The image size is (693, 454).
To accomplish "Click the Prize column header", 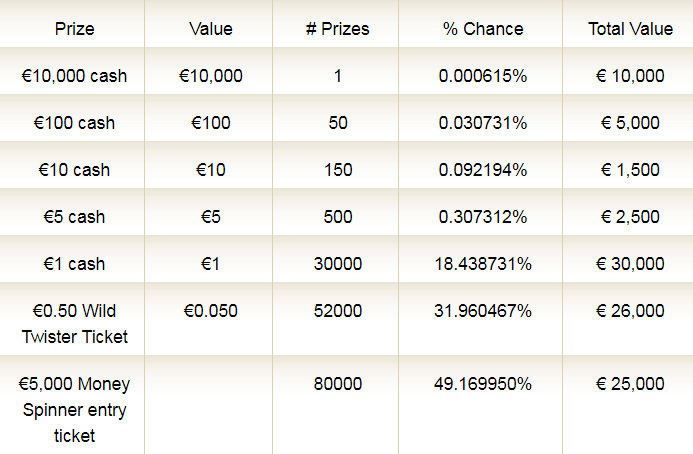I will click(74, 29).
